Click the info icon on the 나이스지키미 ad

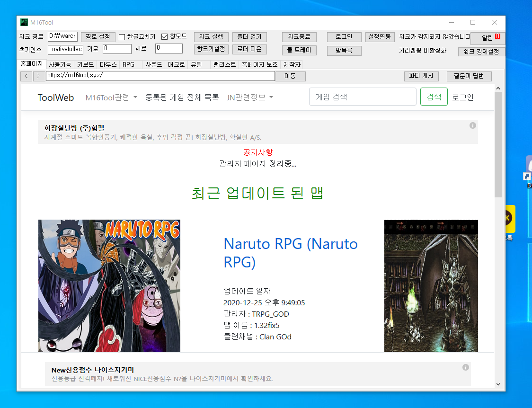coord(466,367)
